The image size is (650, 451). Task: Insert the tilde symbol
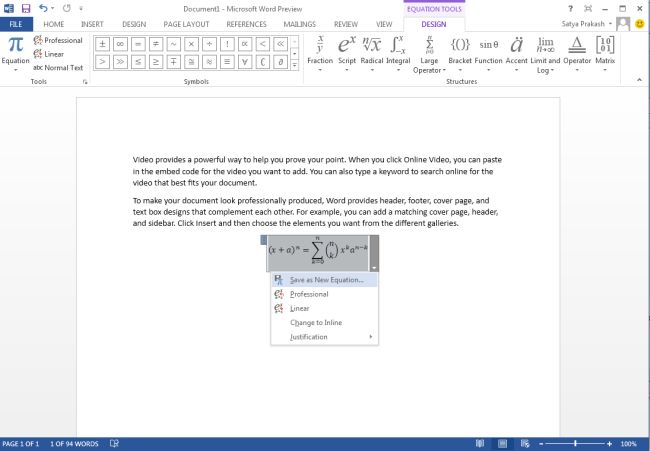pyautogui.click(x=174, y=44)
